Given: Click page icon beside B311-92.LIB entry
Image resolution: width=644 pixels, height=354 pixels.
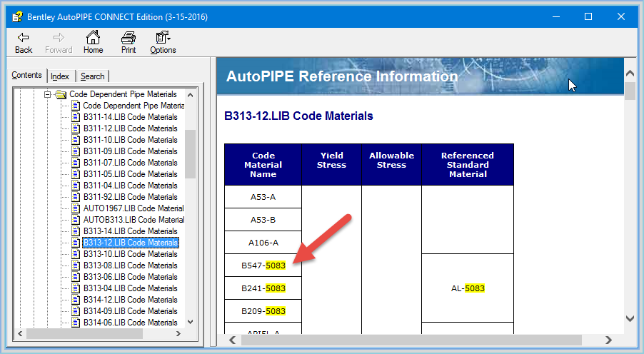Looking at the screenshot, I should pyautogui.click(x=76, y=197).
